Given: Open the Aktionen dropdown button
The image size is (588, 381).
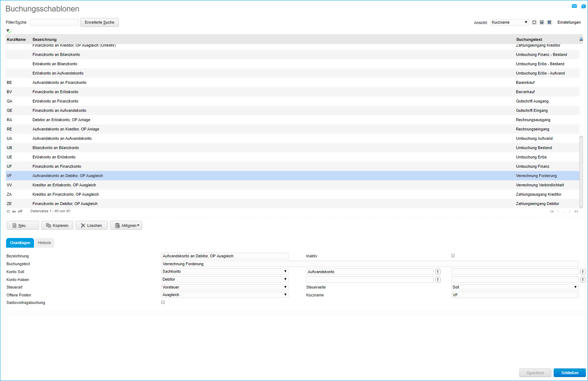Looking at the screenshot, I should pos(126,225).
